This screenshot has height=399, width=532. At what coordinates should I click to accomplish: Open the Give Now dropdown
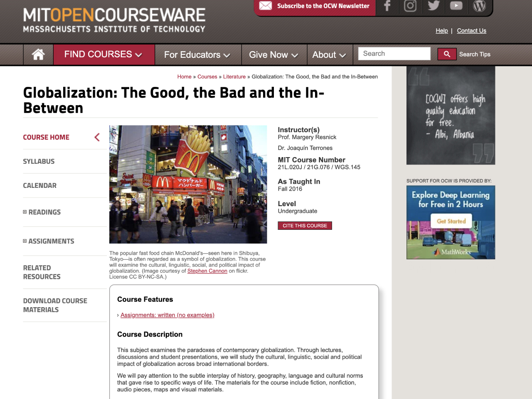point(273,54)
